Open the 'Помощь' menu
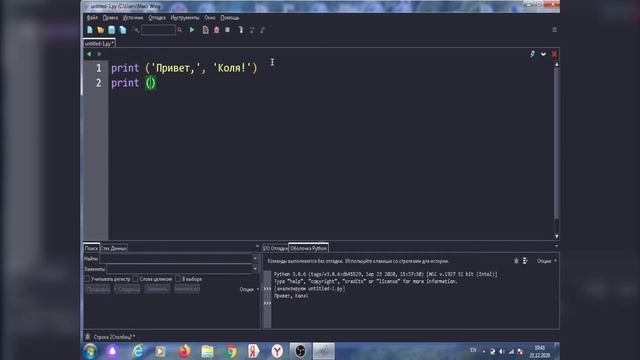This screenshot has height=360, width=640. [230, 18]
